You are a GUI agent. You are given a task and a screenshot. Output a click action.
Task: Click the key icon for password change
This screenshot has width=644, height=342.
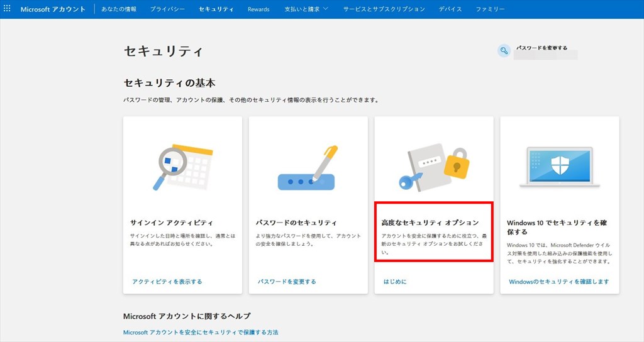tap(504, 51)
